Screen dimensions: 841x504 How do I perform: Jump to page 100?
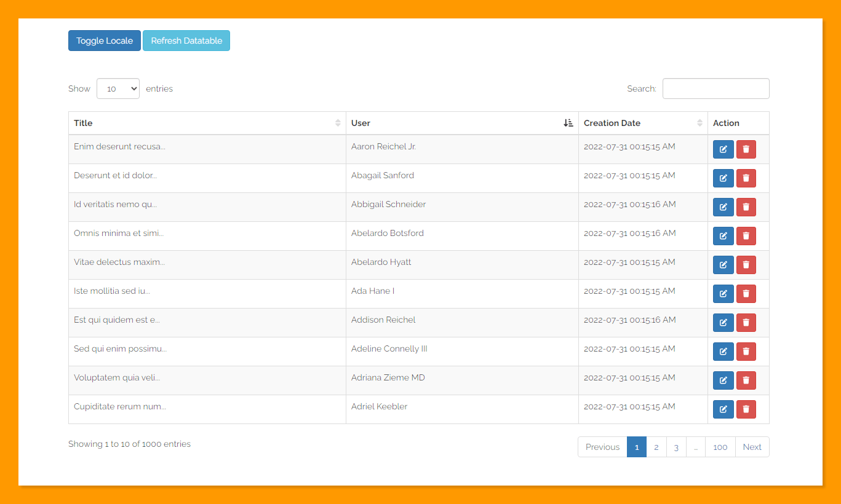pos(720,447)
